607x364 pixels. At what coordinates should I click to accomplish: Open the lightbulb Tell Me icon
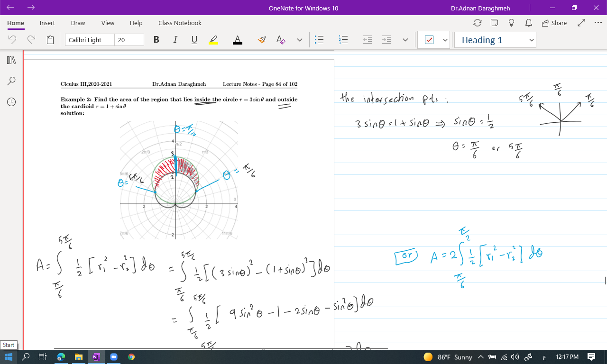tap(512, 23)
